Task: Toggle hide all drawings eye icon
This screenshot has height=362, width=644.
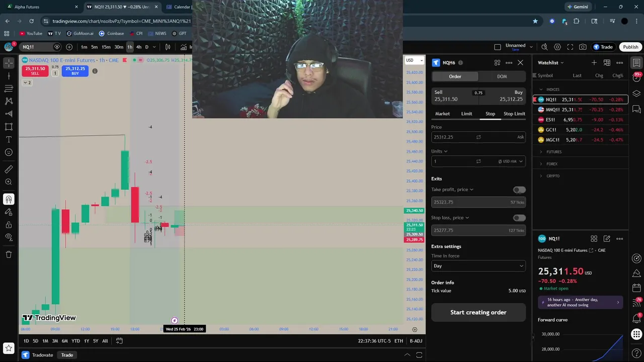Action: (x=9, y=237)
